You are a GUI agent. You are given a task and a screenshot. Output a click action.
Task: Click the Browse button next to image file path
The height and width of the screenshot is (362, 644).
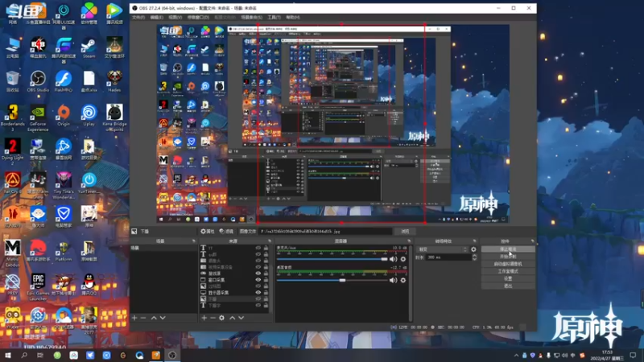click(405, 232)
